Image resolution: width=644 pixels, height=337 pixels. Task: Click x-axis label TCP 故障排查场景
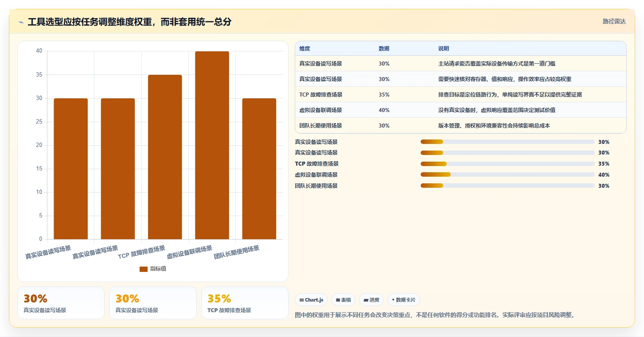point(142,252)
